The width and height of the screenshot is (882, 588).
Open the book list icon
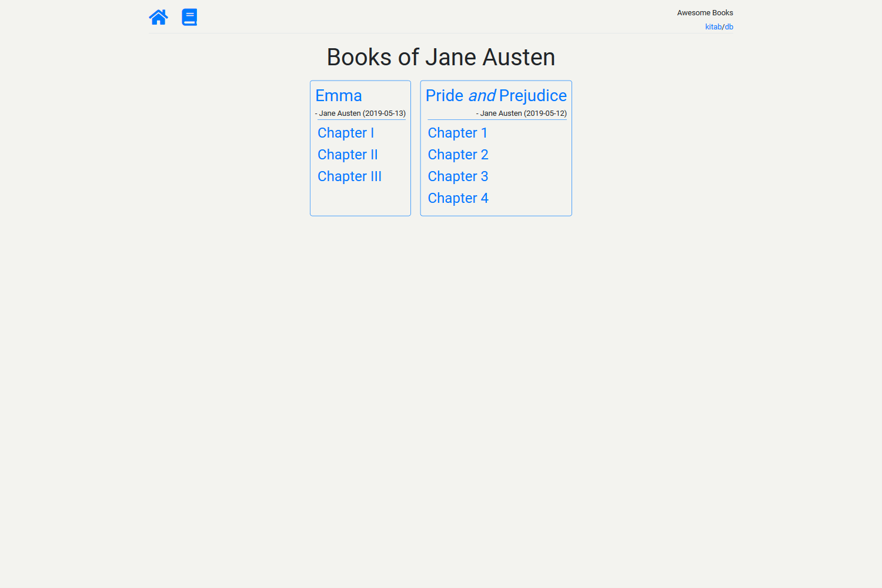point(189,17)
